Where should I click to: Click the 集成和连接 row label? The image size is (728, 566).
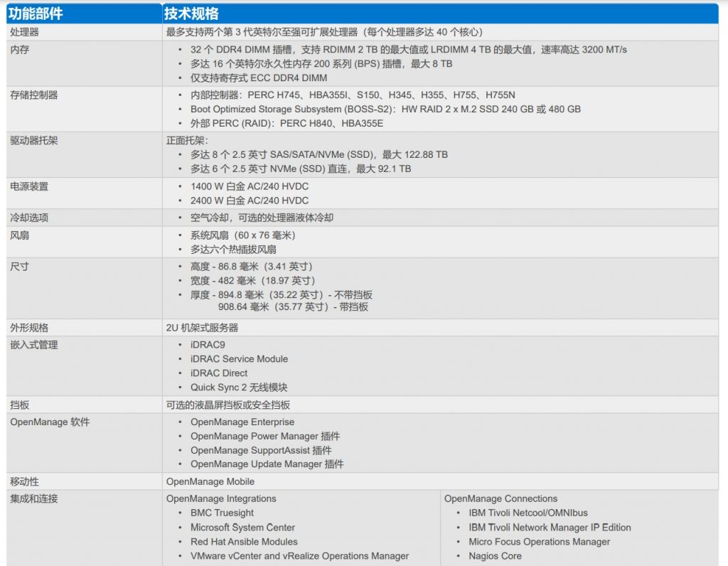34,498
